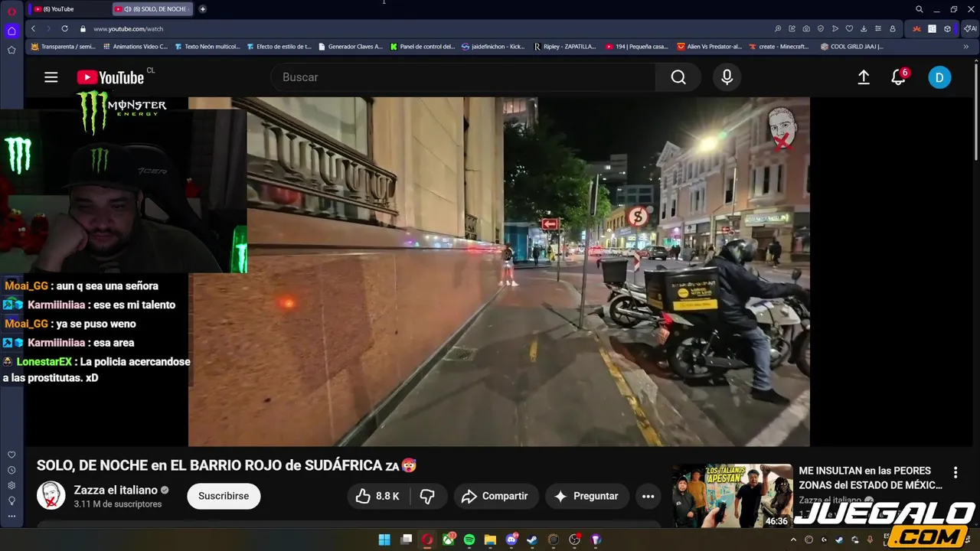The height and width of the screenshot is (551, 980).
Task: Open COOL GIRLD JAAJ bookmark
Action: click(851, 47)
